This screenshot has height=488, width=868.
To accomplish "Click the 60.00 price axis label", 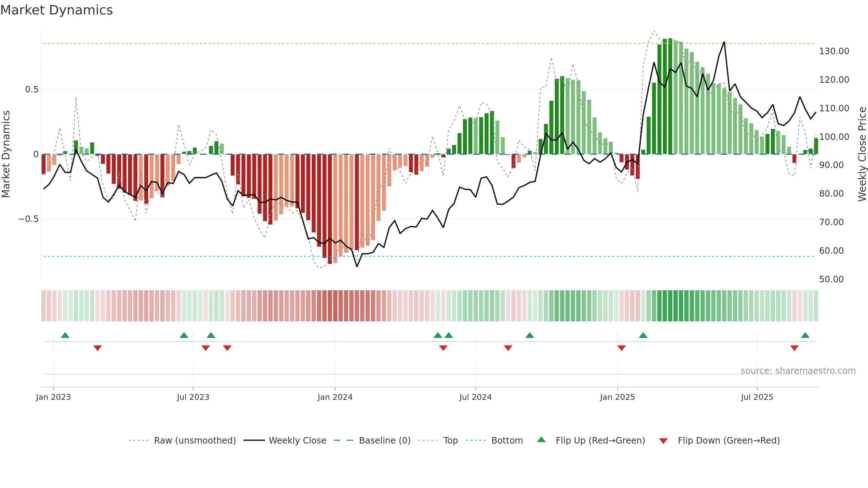I will 831,251.
